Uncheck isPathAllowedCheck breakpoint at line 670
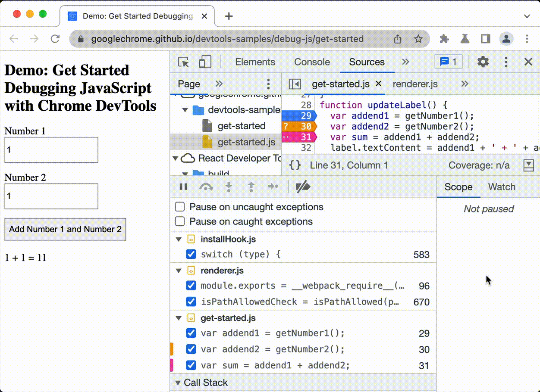 191,302
